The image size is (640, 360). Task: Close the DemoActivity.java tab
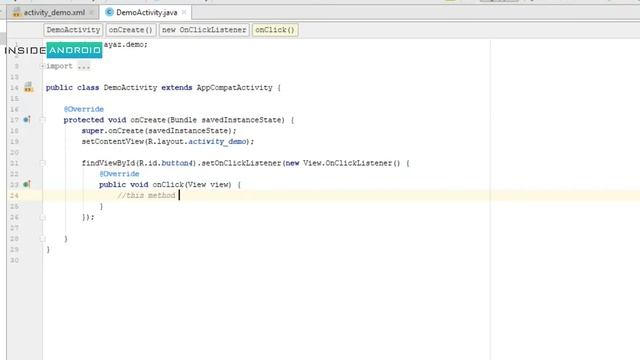(184, 13)
